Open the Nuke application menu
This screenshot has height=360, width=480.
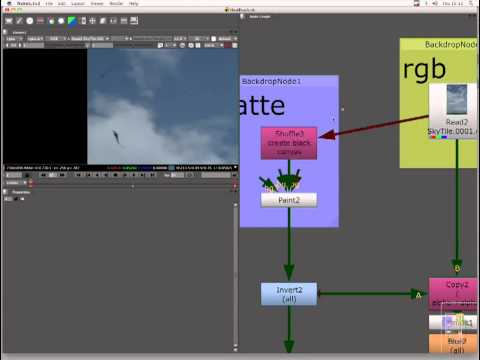(x=28, y=4)
